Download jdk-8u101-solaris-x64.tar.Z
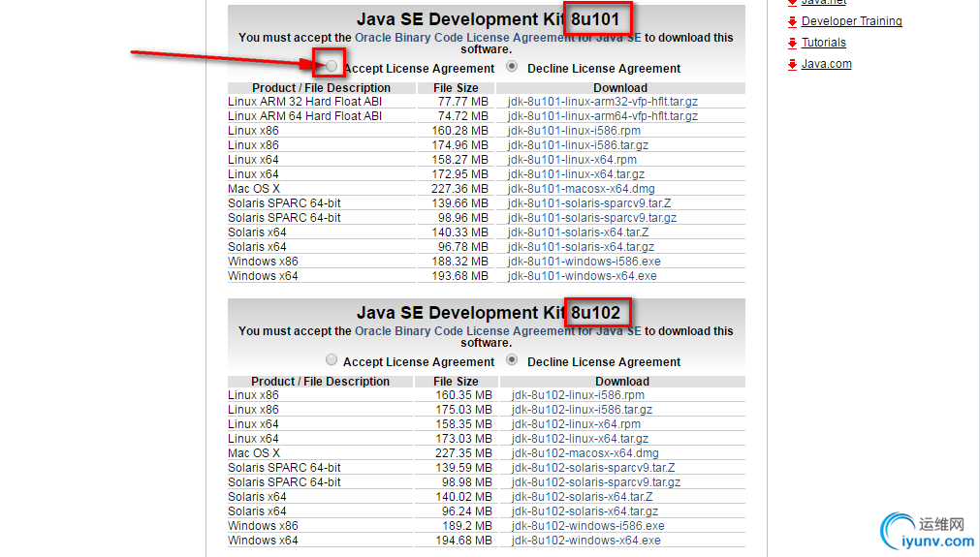Screen dimensions: 980x557 578,232
